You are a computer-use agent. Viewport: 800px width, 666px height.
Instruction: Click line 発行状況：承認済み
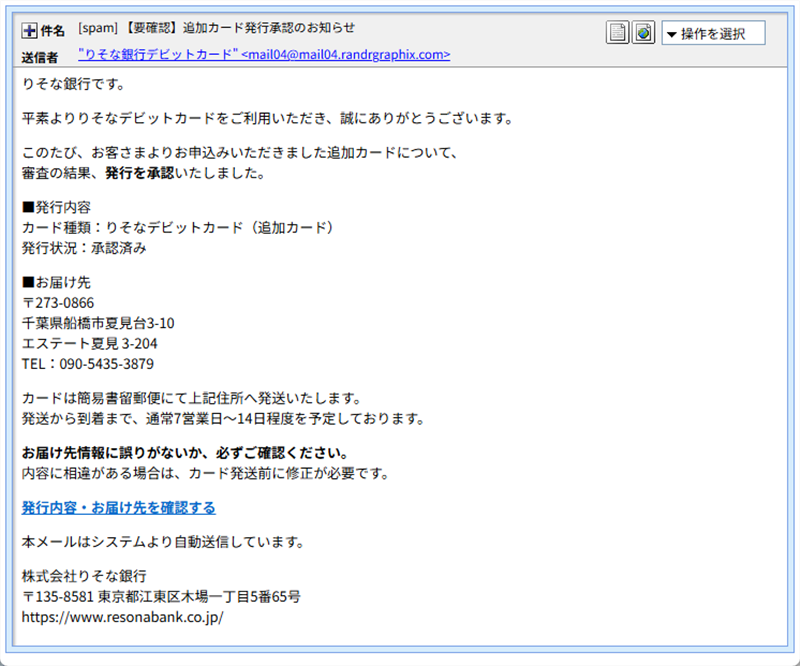[84, 248]
